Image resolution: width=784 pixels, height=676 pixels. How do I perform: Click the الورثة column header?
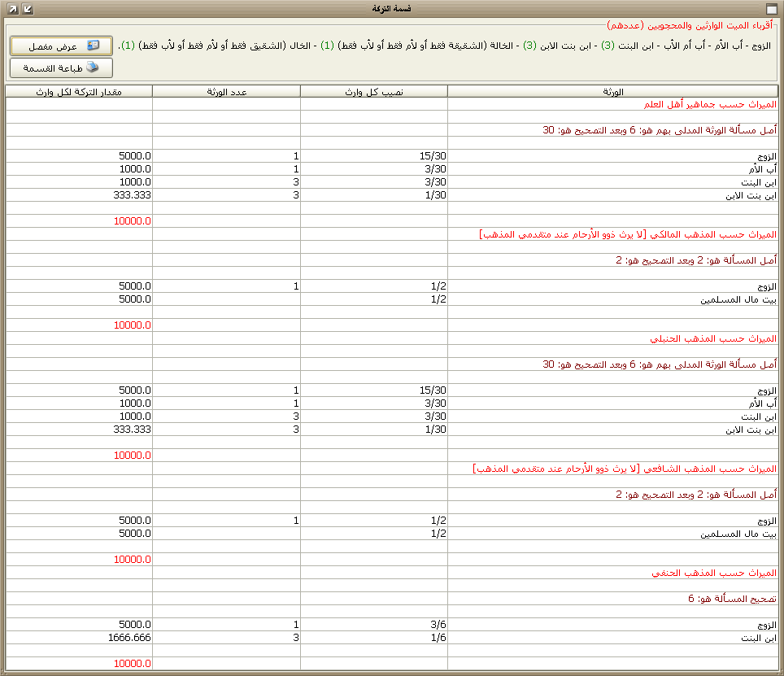click(x=612, y=91)
